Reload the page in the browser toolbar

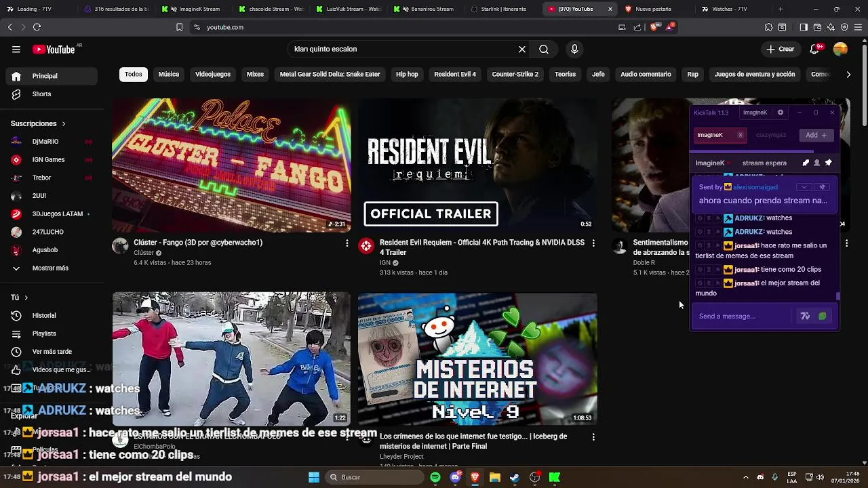pyautogui.click(x=37, y=27)
